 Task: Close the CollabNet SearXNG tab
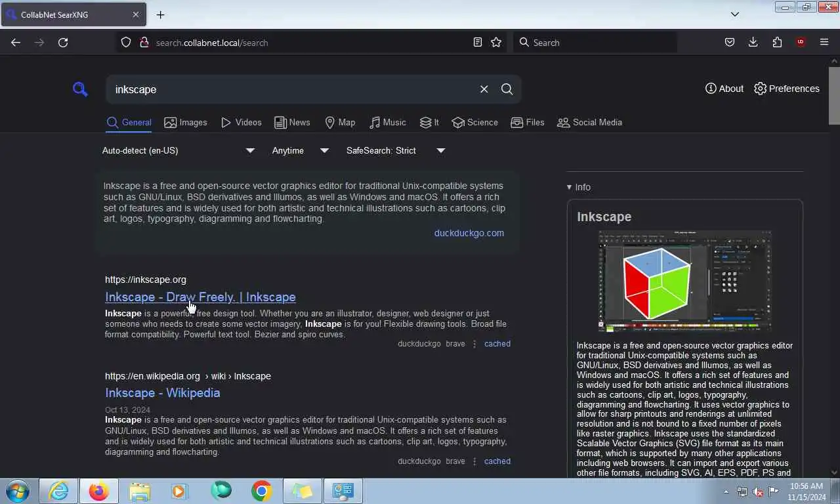tap(136, 14)
